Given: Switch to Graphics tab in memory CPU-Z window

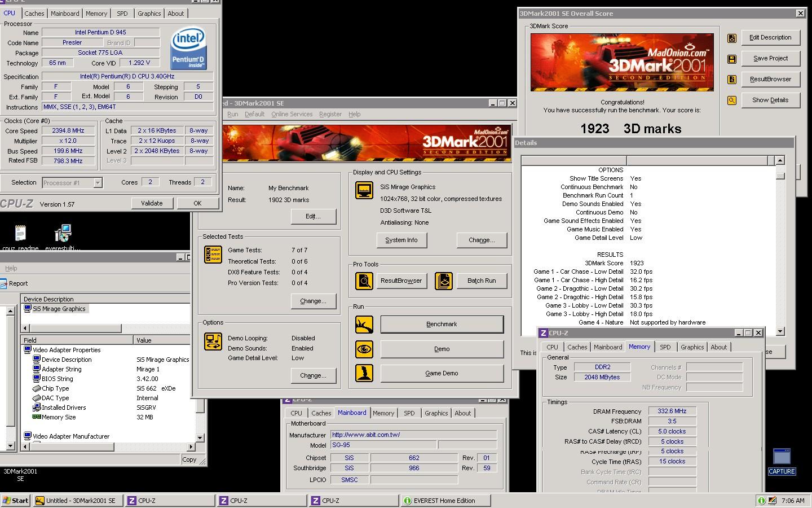Looking at the screenshot, I should pyautogui.click(x=692, y=347).
